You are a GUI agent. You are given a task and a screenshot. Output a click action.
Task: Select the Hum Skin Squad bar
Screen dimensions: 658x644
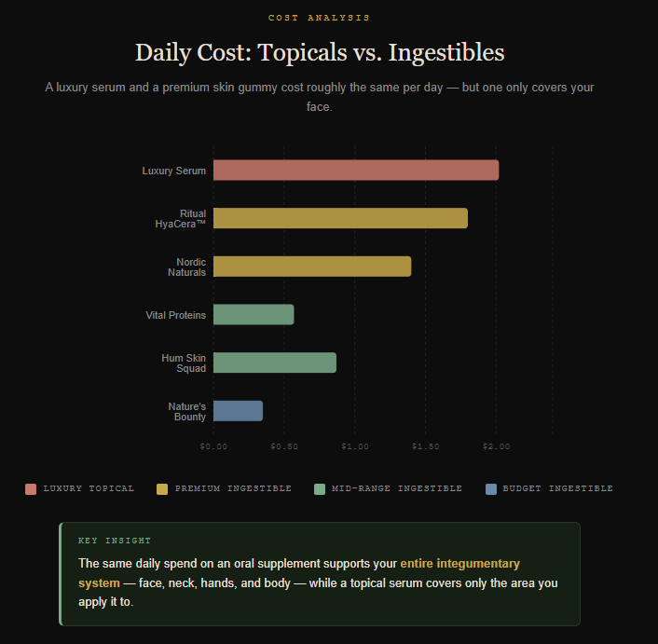pos(275,363)
